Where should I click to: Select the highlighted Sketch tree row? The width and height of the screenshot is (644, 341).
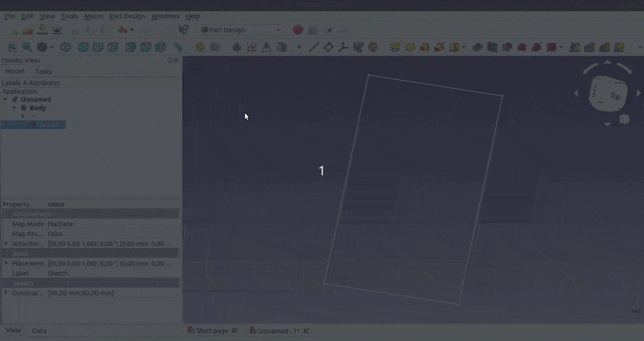coord(34,125)
